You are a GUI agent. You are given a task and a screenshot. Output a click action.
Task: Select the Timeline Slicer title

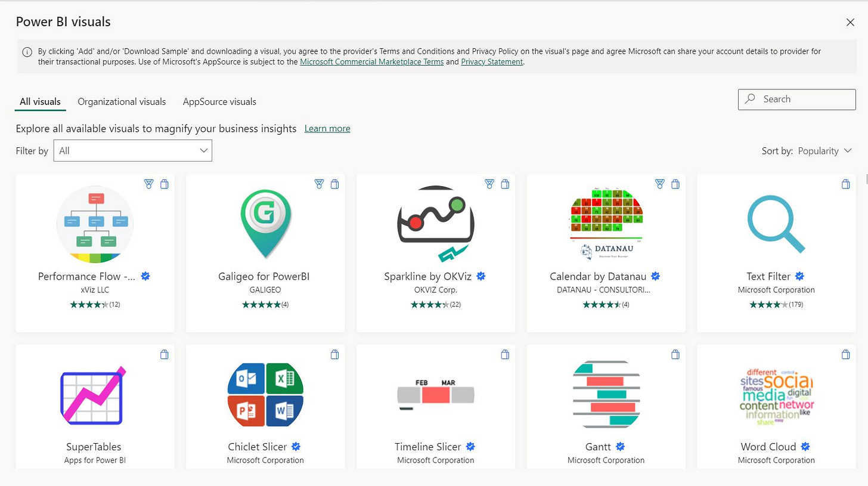(428, 447)
